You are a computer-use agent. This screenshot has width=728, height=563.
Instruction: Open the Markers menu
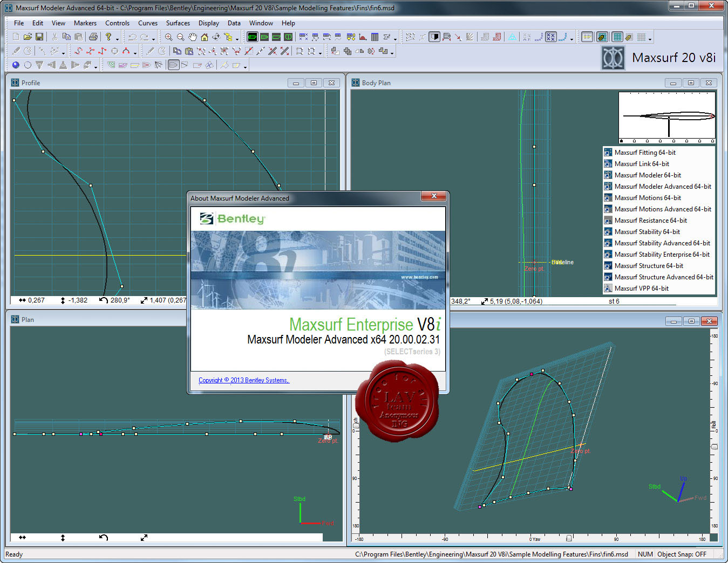tap(85, 23)
